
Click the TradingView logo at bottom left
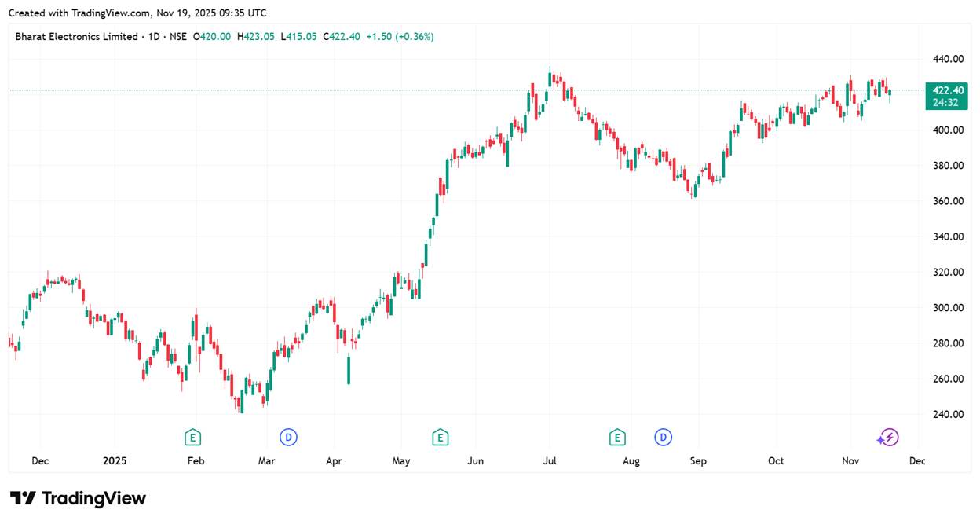78,498
